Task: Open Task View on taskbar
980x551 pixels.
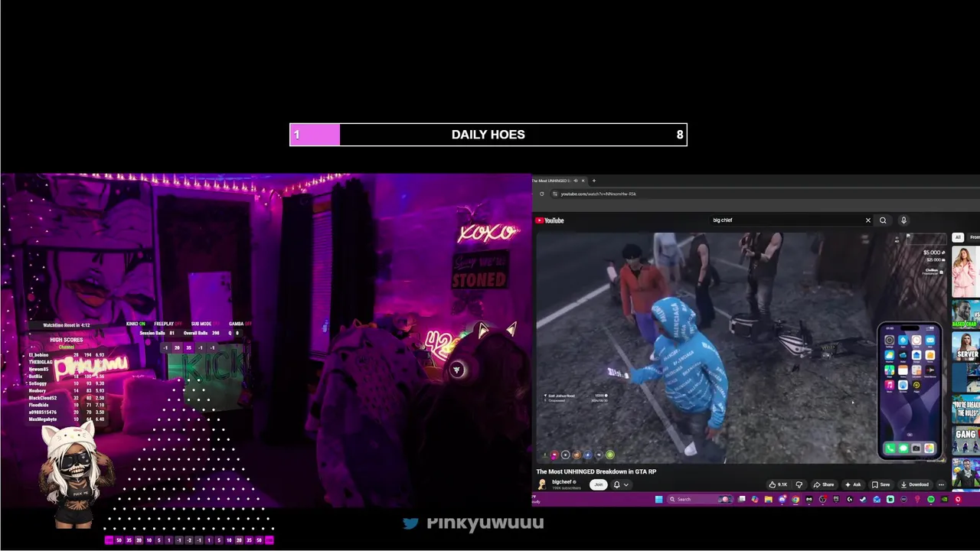Action: [741, 499]
